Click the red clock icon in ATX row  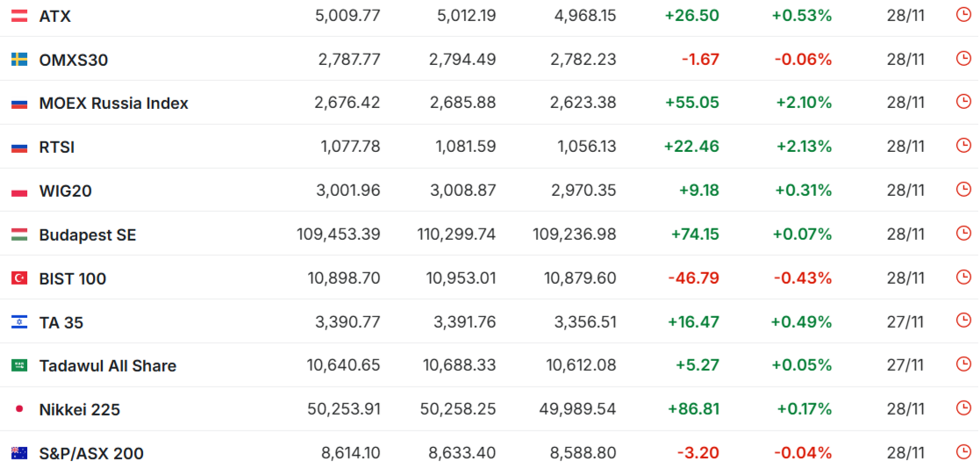click(963, 15)
